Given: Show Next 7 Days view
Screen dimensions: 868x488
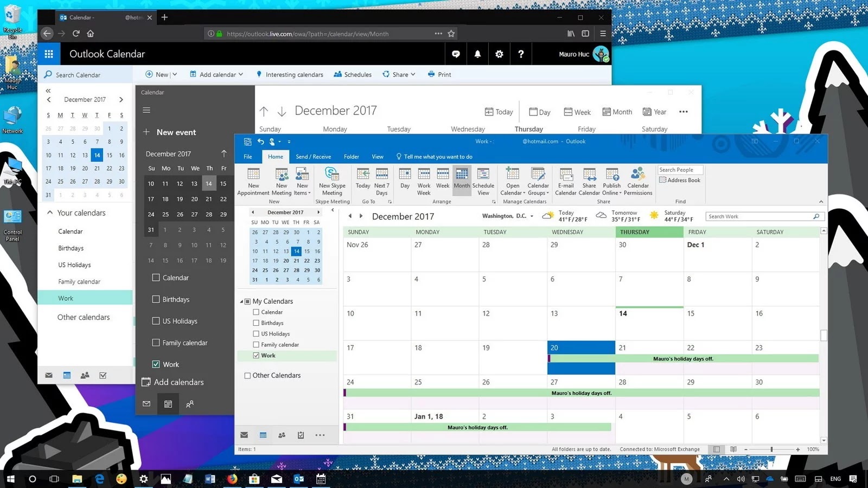Looking at the screenshot, I should (x=382, y=181).
